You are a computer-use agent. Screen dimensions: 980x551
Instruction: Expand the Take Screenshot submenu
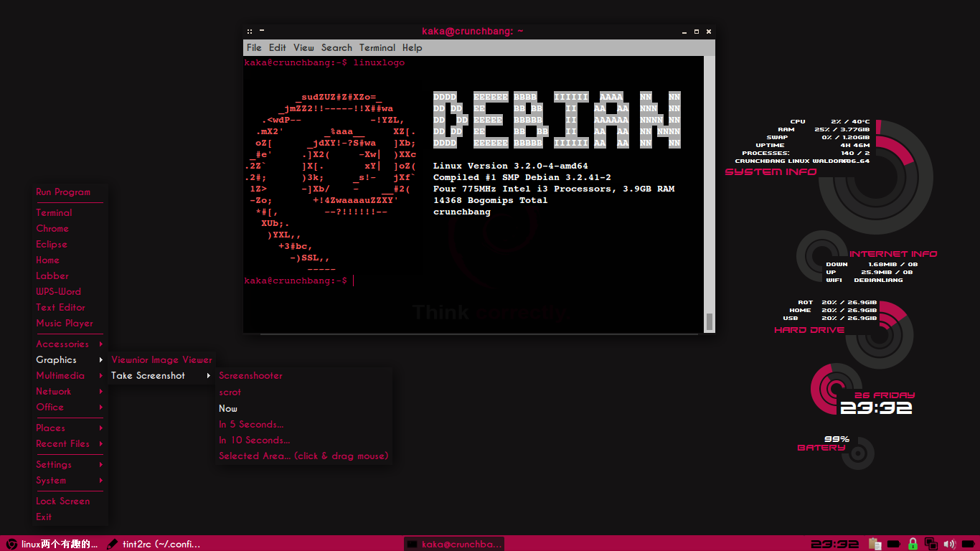coord(161,375)
